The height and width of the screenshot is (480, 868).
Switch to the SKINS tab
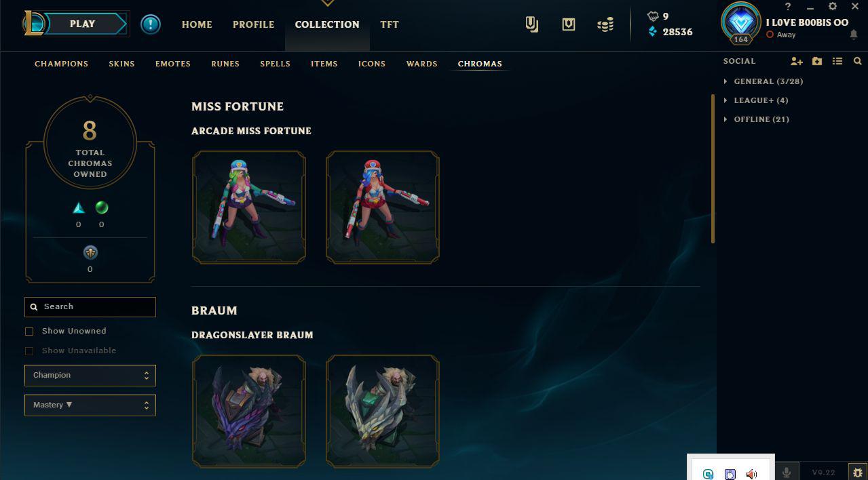121,64
